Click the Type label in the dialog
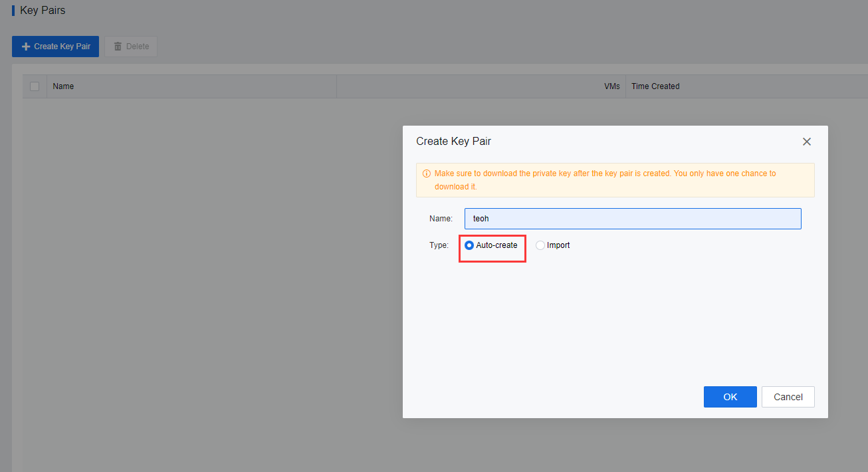Screen dimensions: 868x472 439,245
